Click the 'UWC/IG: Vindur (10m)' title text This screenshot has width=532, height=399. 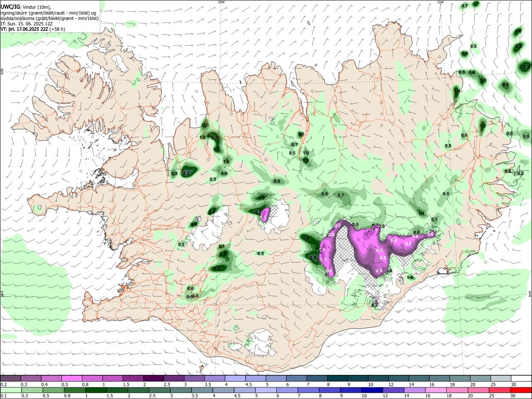click(26, 7)
